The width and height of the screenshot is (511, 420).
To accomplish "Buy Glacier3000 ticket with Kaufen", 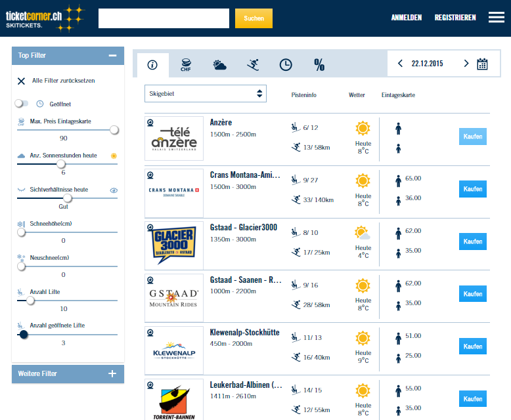I will [472, 241].
